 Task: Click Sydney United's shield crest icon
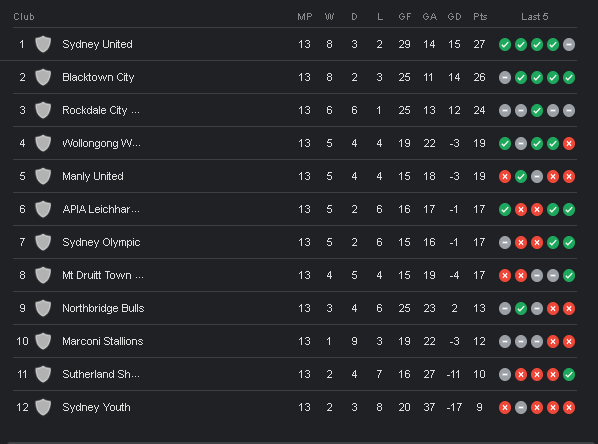pyautogui.click(x=43, y=44)
